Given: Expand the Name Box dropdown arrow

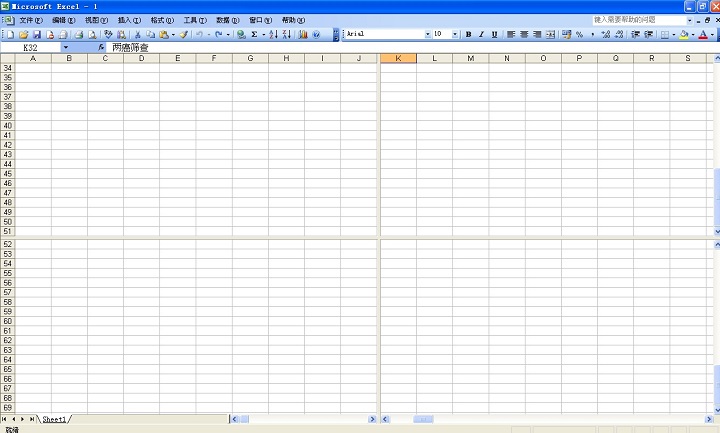Looking at the screenshot, I should (x=66, y=47).
